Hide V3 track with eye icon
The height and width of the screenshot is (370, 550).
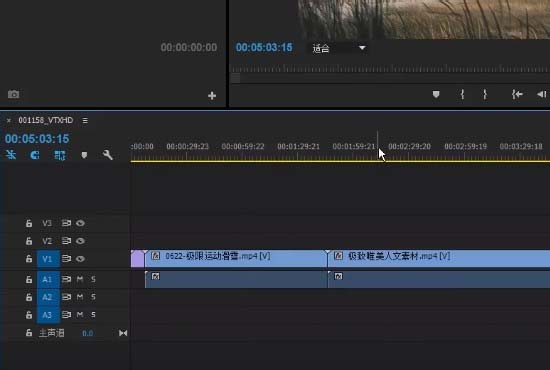click(80, 223)
